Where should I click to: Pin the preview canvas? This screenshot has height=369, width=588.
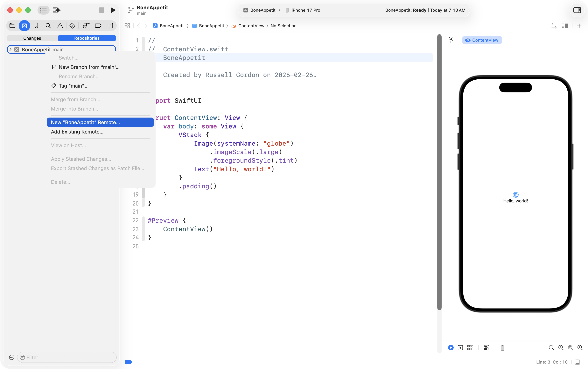pyautogui.click(x=451, y=40)
